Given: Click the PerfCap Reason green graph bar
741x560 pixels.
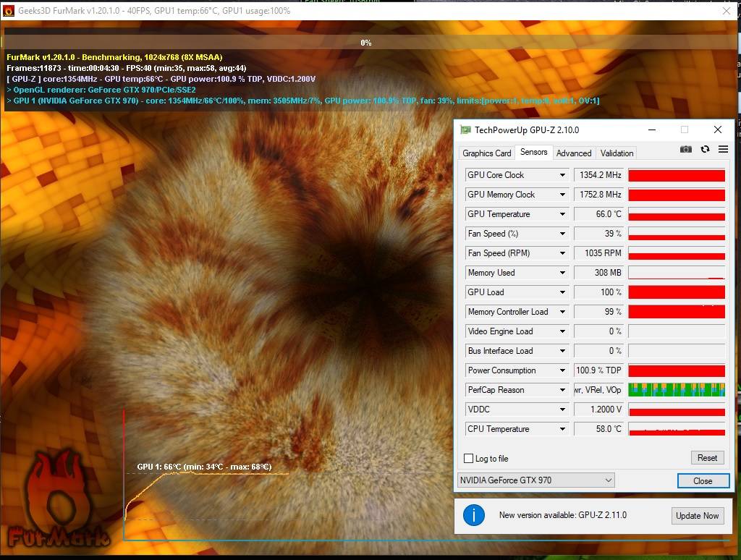Looking at the screenshot, I should [677, 390].
